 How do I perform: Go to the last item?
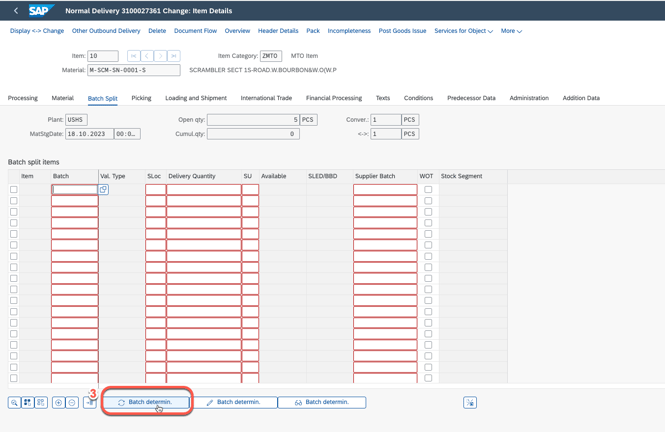click(x=174, y=56)
